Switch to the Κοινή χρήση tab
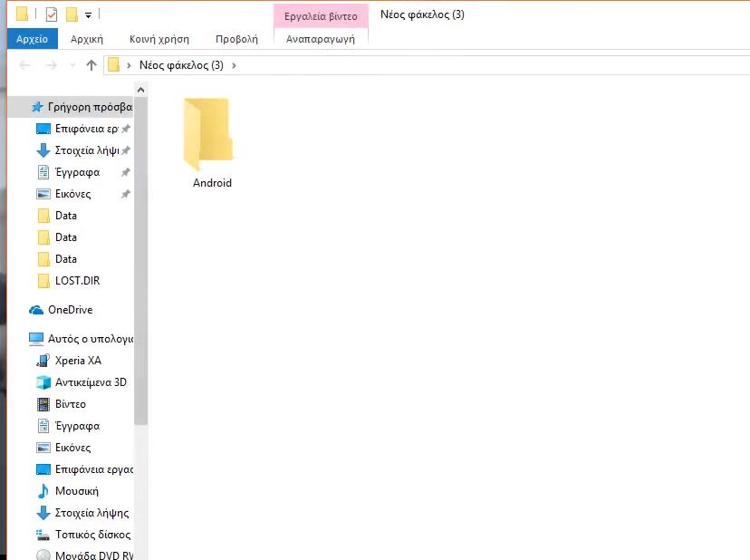The image size is (750, 560). pyautogui.click(x=159, y=39)
